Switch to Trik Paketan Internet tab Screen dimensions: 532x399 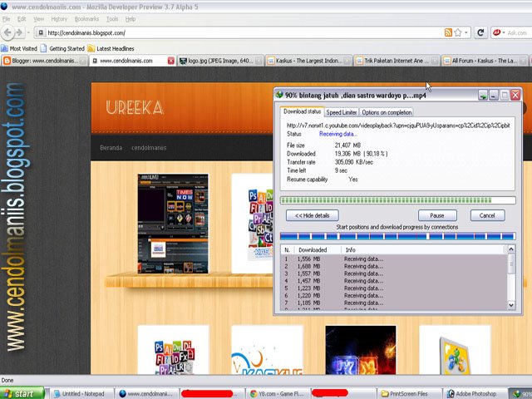[397, 61]
